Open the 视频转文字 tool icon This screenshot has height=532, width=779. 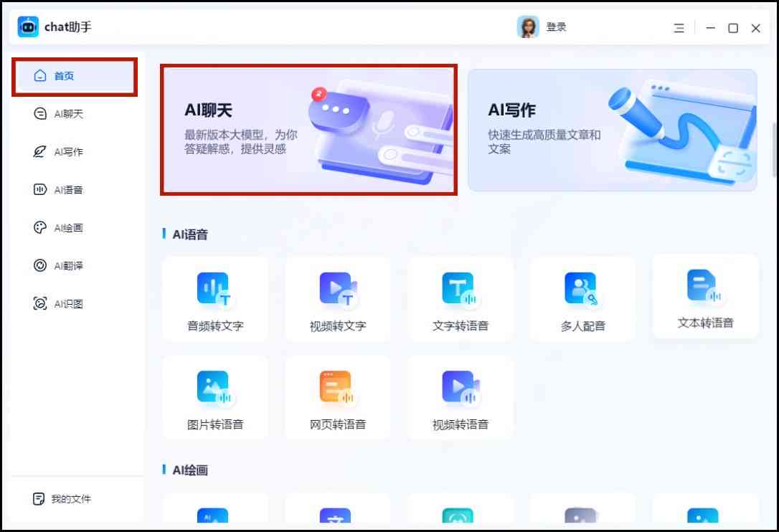[338, 289]
